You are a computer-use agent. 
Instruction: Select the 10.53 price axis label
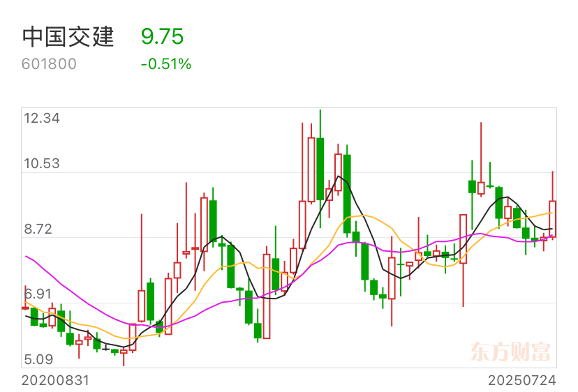[x=42, y=164]
